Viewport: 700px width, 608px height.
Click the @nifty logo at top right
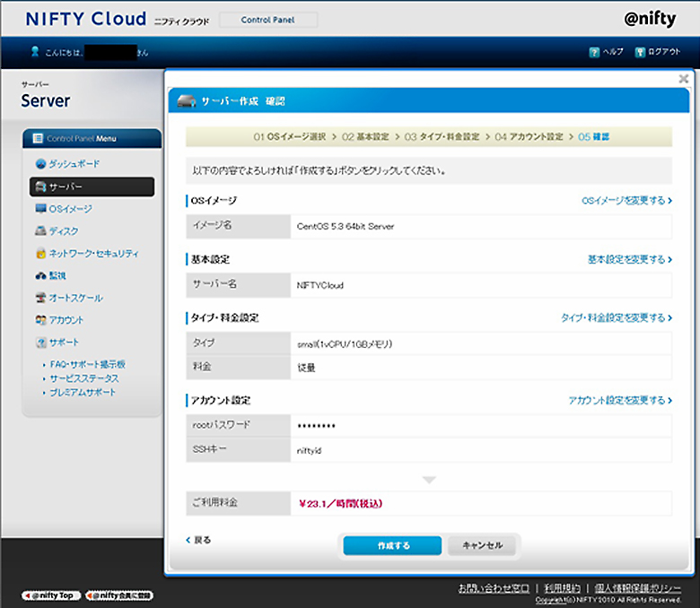point(650,19)
